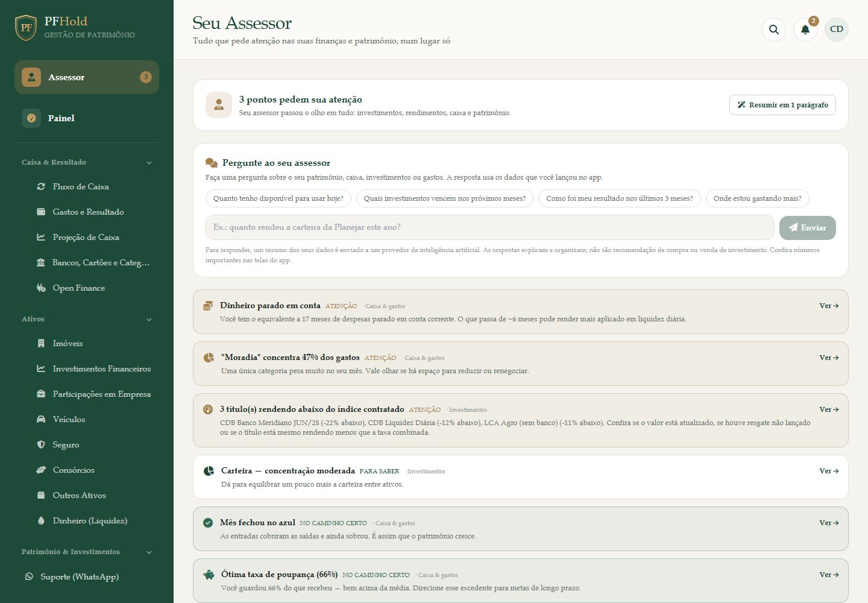Open the Assessor menu item
Image resolution: width=868 pixels, height=603 pixels.
point(87,77)
